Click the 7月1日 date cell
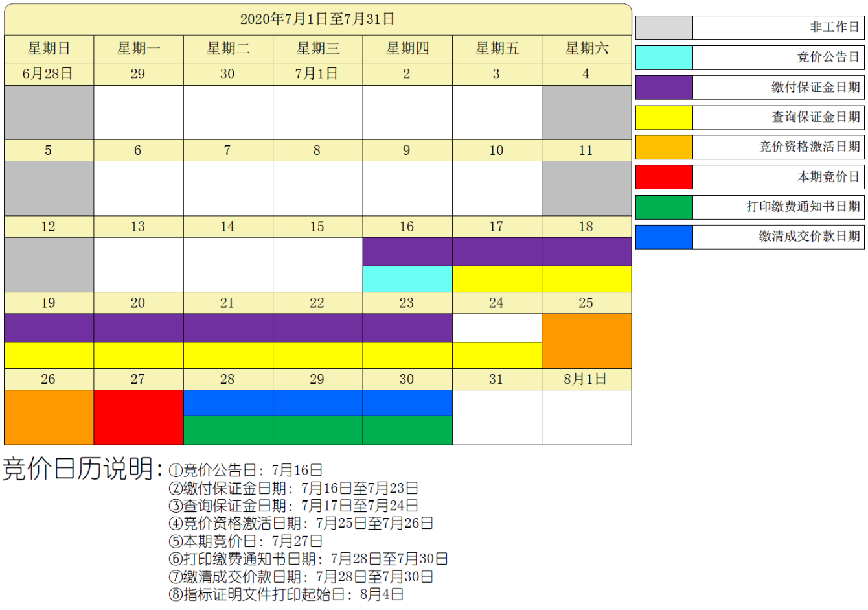Viewport: 868px width, 610px height. coord(317,75)
